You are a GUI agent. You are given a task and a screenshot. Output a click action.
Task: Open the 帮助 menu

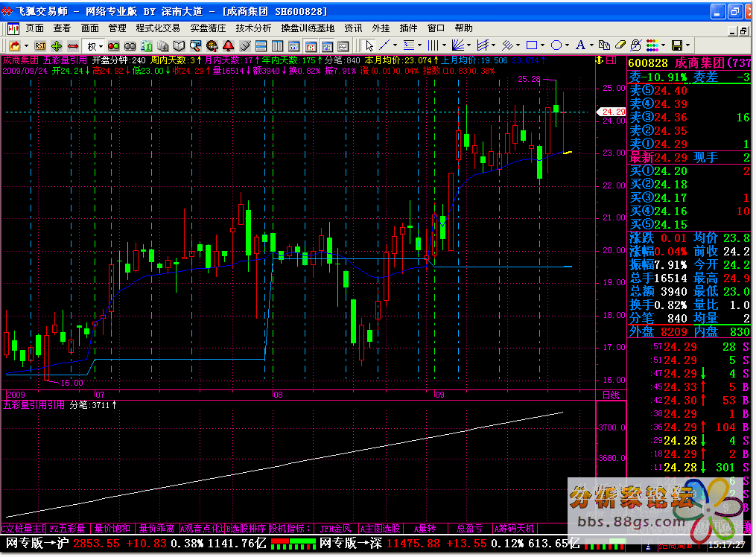tap(463, 28)
